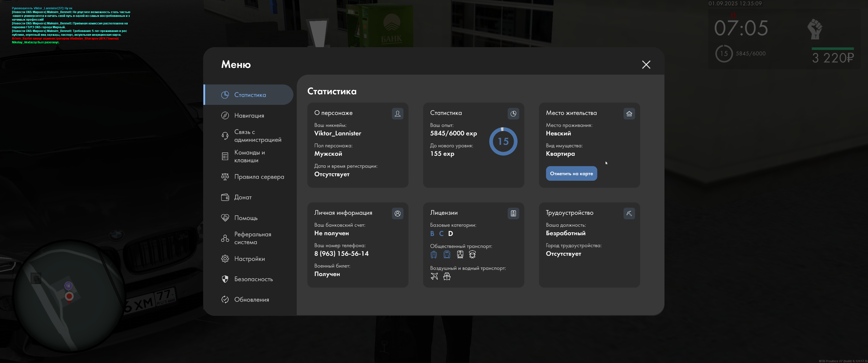
Task: Open the Навигация menu section
Action: pyautogui.click(x=249, y=115)
